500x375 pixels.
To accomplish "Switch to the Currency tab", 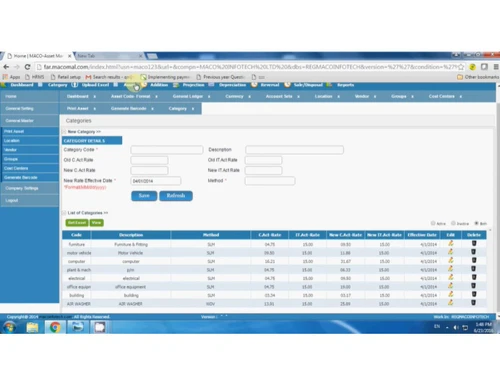I will 234,96.
